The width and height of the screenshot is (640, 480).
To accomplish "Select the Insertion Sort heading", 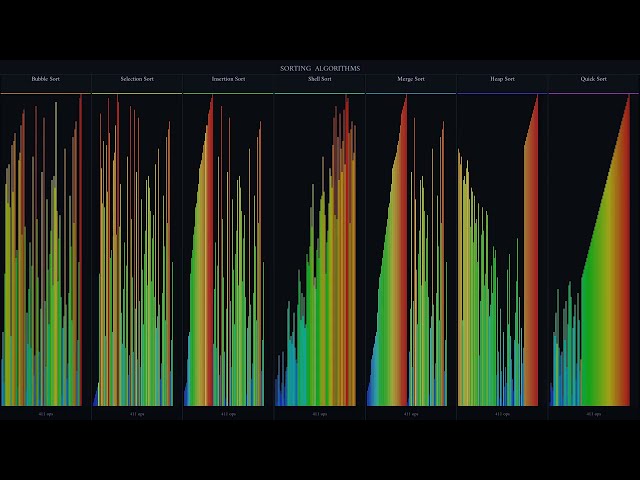I will point(228,79).
